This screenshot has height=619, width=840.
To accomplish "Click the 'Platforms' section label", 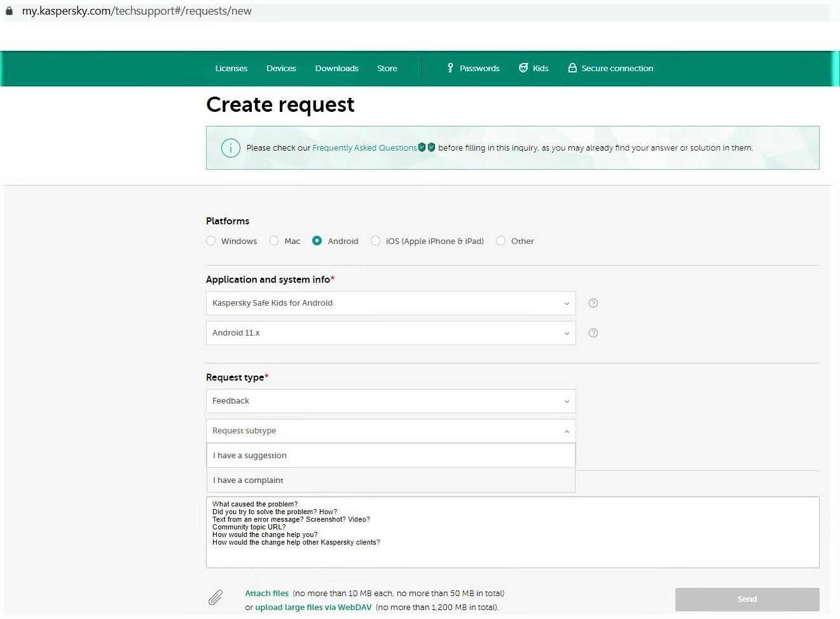I will 228,221.
